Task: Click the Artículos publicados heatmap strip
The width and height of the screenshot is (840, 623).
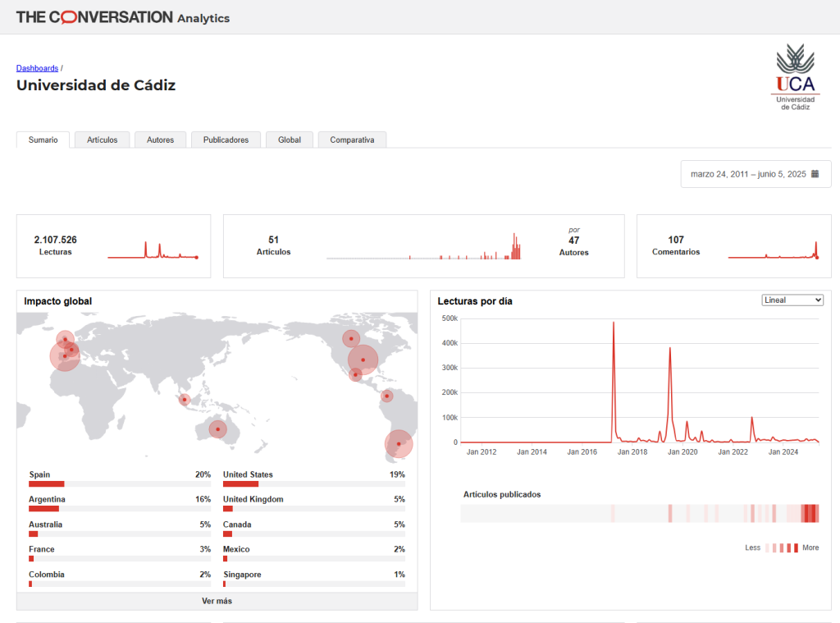Action: click(640, 514)
